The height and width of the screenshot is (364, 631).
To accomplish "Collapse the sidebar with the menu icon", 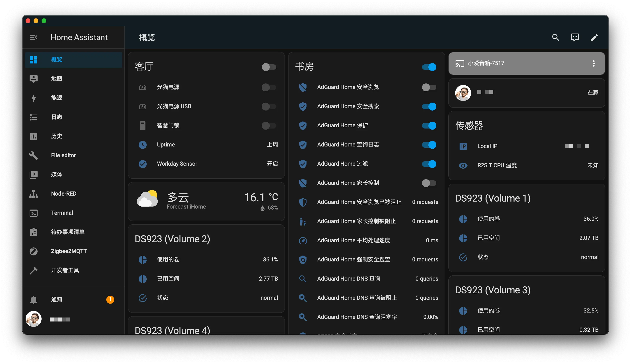I will [x=33, y=38].
